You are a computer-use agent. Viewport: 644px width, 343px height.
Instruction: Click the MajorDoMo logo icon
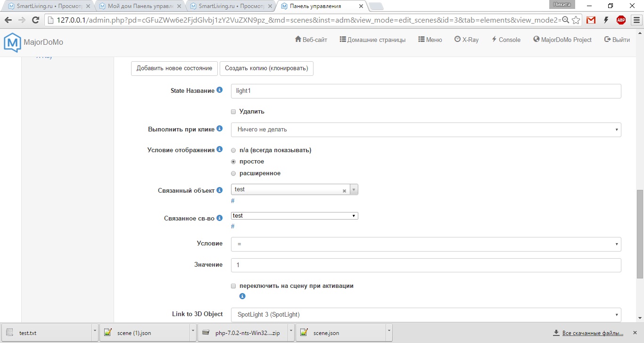point(12,42)
